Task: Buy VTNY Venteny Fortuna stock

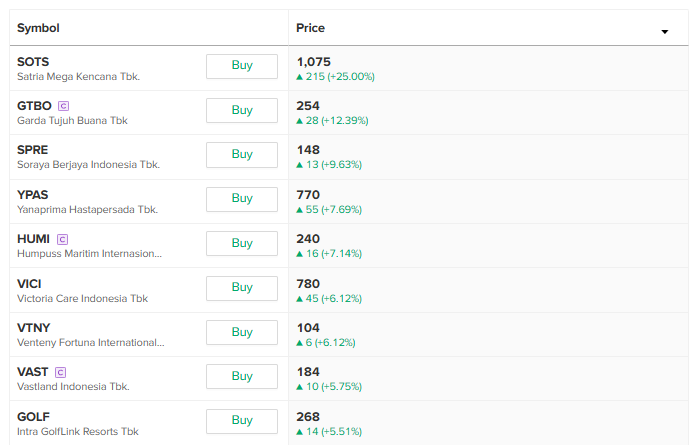Action: click(242, 332)
